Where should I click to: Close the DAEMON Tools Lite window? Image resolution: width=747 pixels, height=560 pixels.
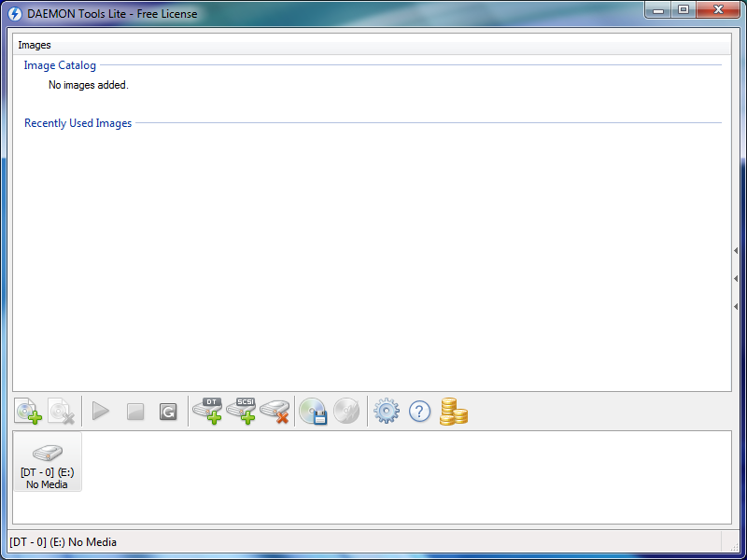coord(718,10)
